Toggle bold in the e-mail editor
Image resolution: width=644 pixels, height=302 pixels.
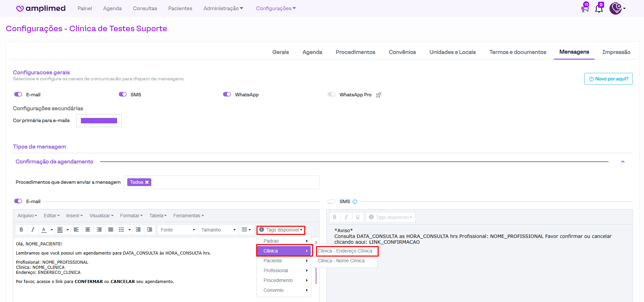pos(21,230)
